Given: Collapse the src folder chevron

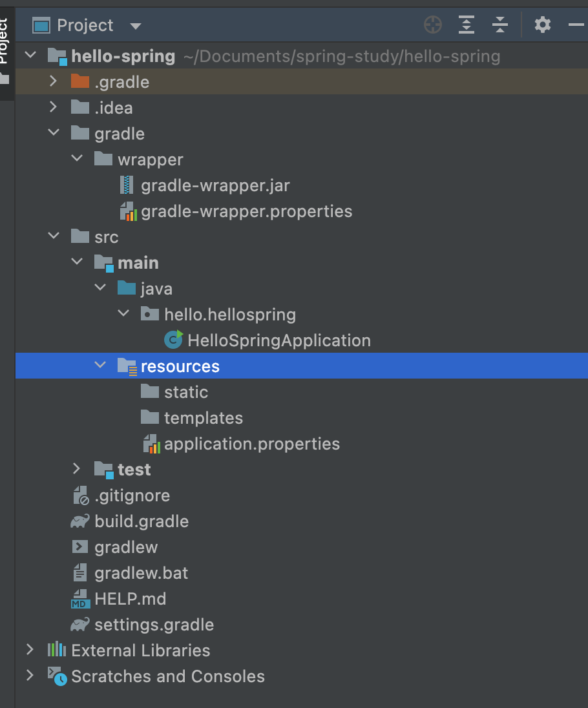Looking at the screenshot, I should pos(53,235).
